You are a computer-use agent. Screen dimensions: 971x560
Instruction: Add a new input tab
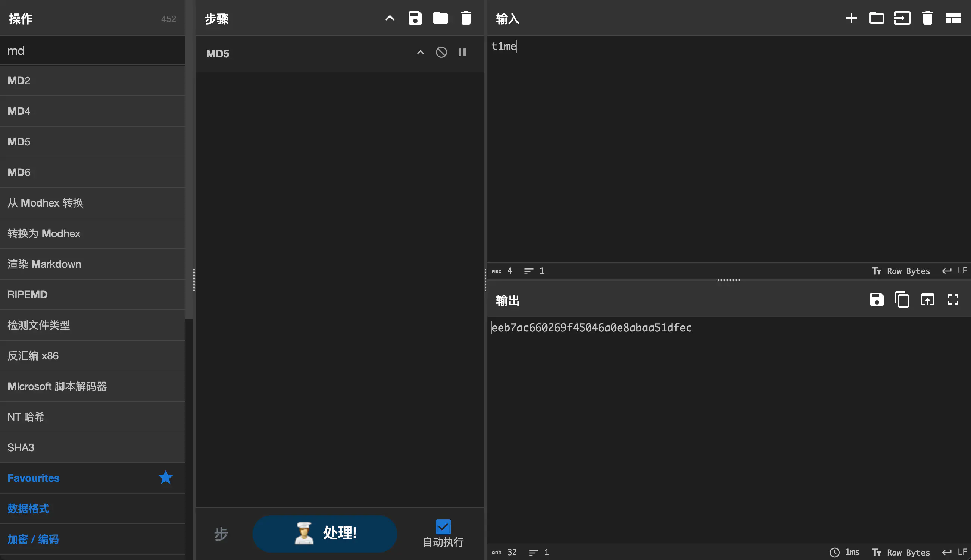[851, 18]
